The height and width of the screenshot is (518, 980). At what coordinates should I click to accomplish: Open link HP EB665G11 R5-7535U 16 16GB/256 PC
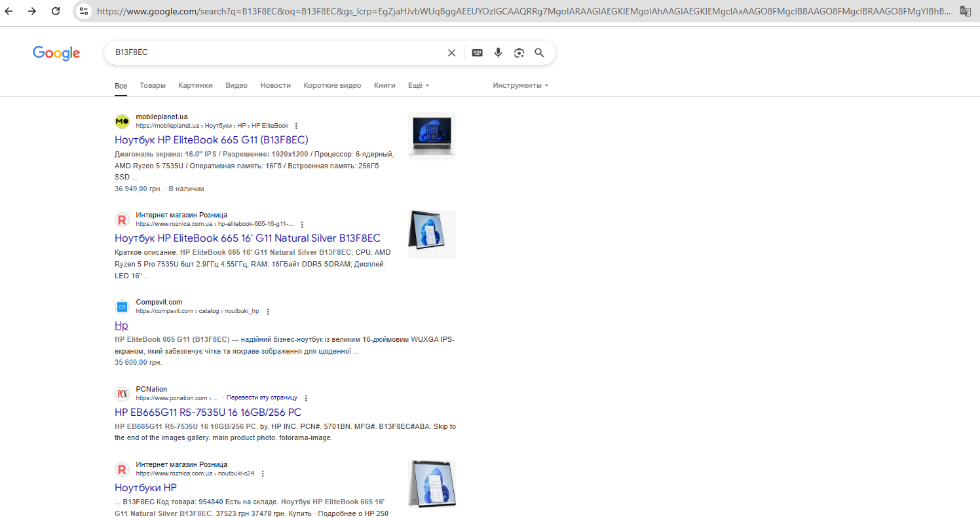[208, 413]
